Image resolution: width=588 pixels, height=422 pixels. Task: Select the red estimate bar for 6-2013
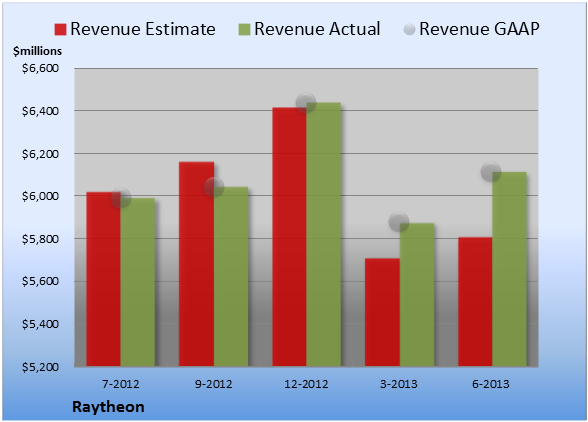[x=475, y=302]
